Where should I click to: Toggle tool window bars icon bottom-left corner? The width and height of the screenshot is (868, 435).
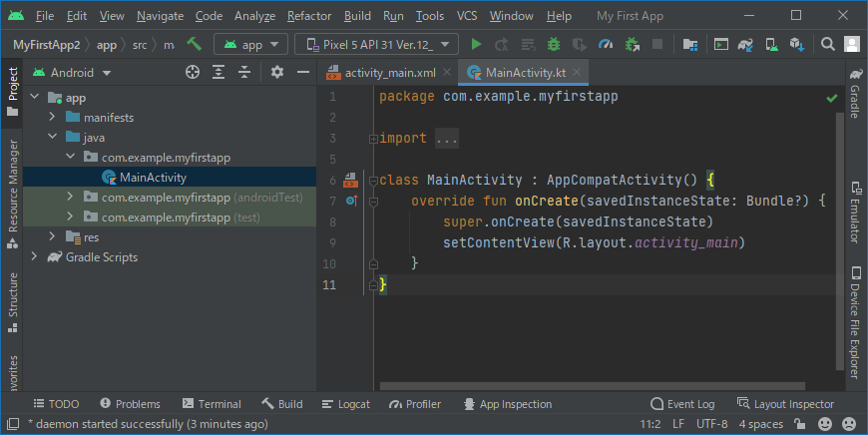(x=13, y=424)
